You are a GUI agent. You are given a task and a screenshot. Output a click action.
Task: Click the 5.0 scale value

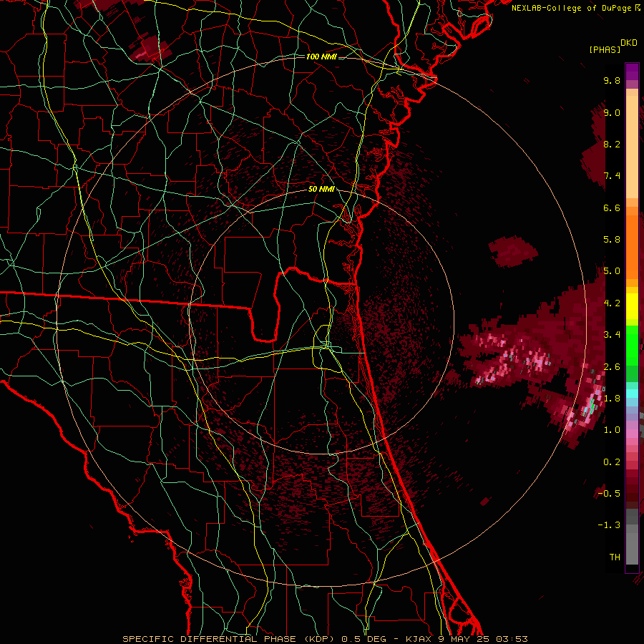(612, 271)
